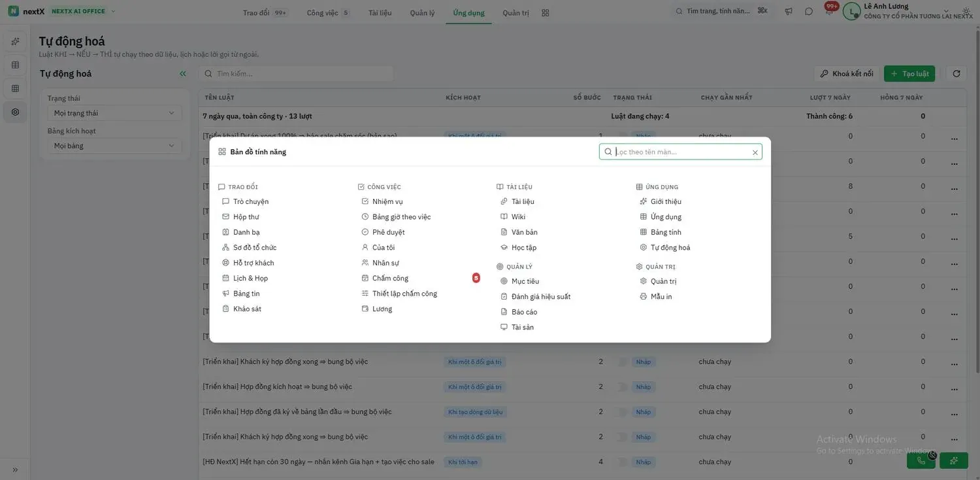Screen dimensions: 980x480
Task: Open Khảo sát entry
Action: 242,309
